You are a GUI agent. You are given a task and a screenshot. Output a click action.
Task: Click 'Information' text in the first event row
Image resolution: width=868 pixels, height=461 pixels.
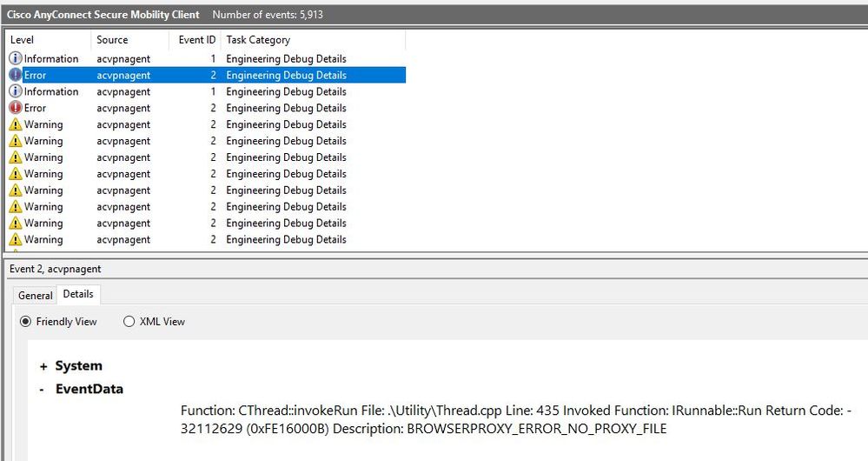coord(51,59)
